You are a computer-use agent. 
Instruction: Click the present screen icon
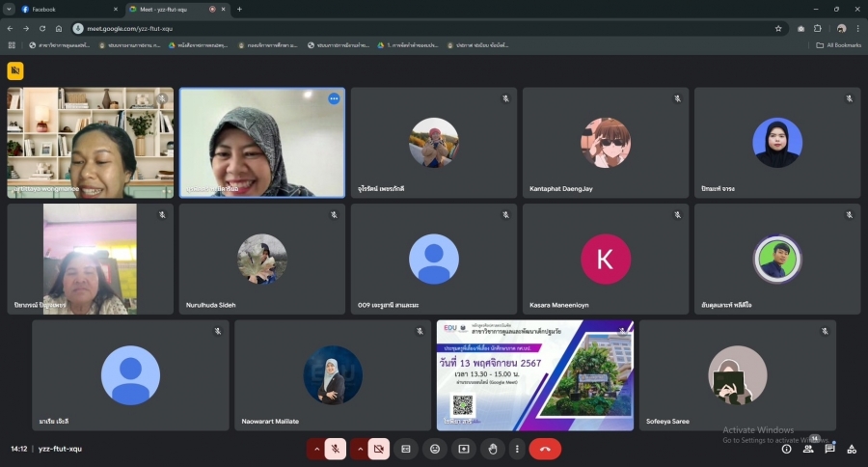point(464,449)
